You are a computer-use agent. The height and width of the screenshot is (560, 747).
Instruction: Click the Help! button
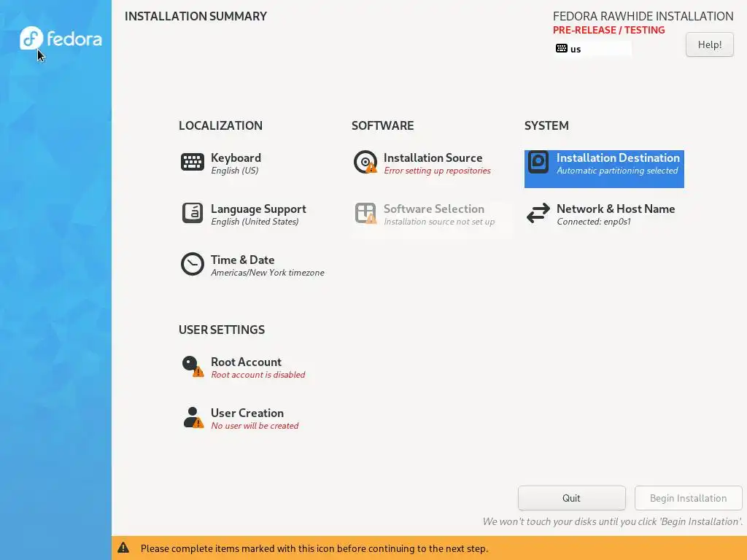tap(709, 44)
